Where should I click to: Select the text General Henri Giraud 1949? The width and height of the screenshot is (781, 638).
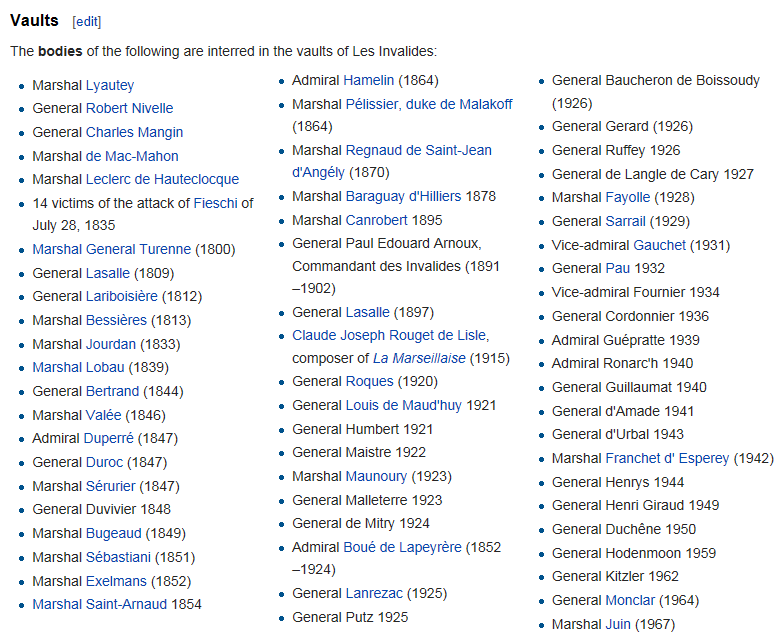coord(636,505)
